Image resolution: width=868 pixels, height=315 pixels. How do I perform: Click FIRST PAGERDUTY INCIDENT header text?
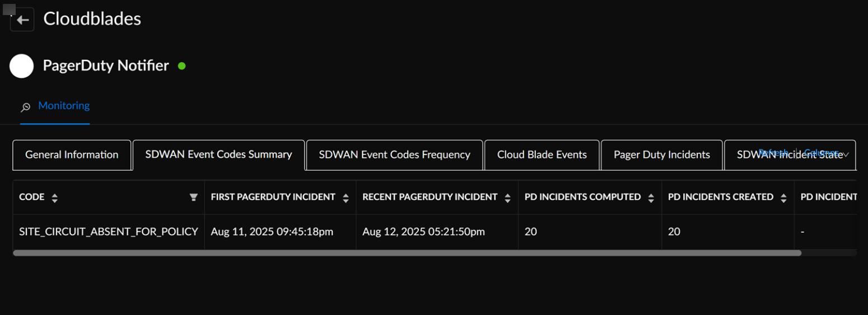[x=273, y=197]
